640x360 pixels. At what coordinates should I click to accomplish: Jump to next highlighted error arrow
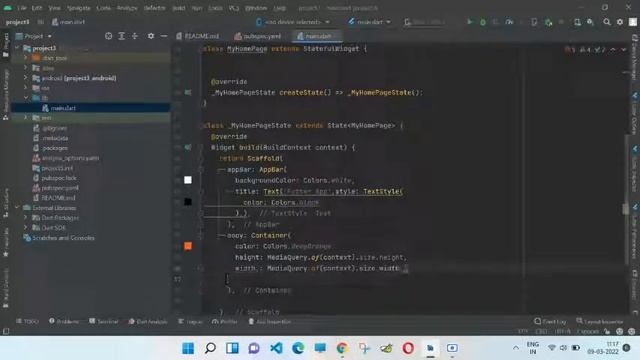(x=623, y=49)
